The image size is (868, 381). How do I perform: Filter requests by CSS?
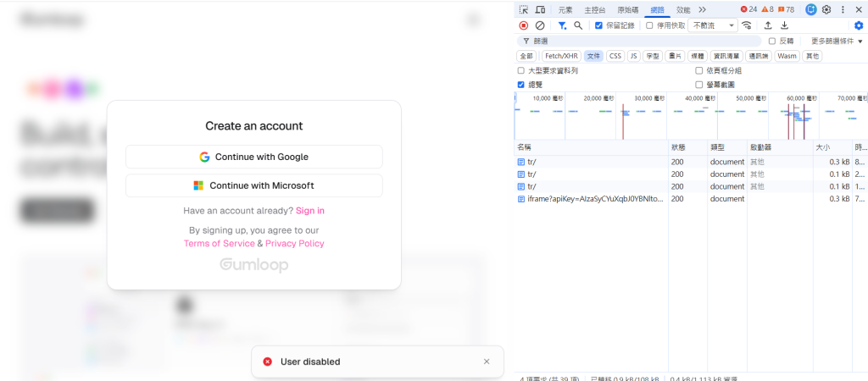point(615,56)
